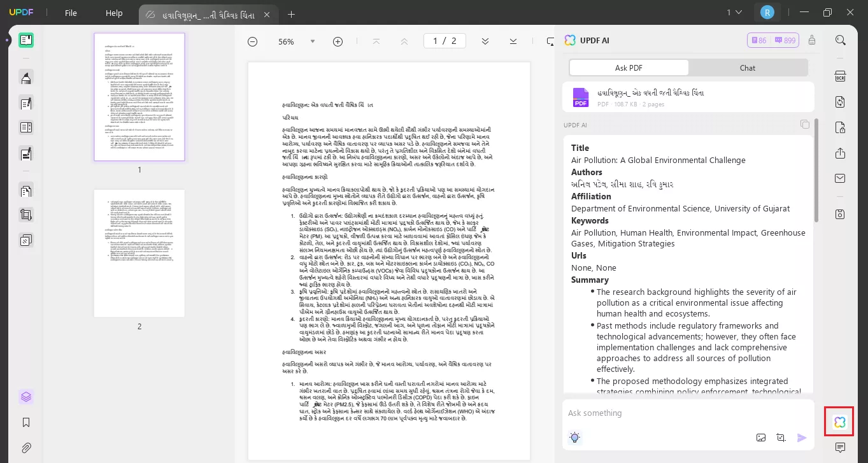Click the 'Keywords' heading

coord(590,220)
